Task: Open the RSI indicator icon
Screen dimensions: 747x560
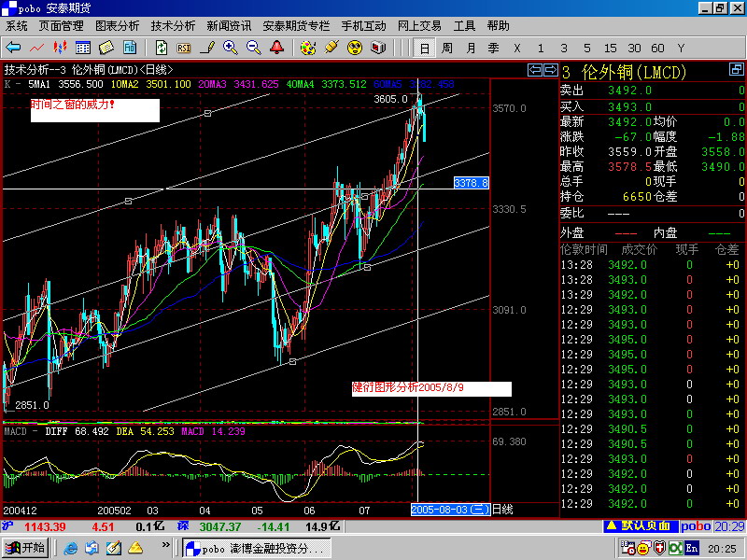Action: coord(184,49)
